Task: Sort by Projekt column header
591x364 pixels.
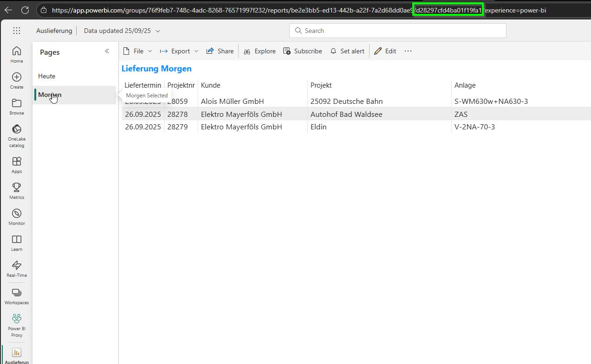Action: click(x=321, y=85)
